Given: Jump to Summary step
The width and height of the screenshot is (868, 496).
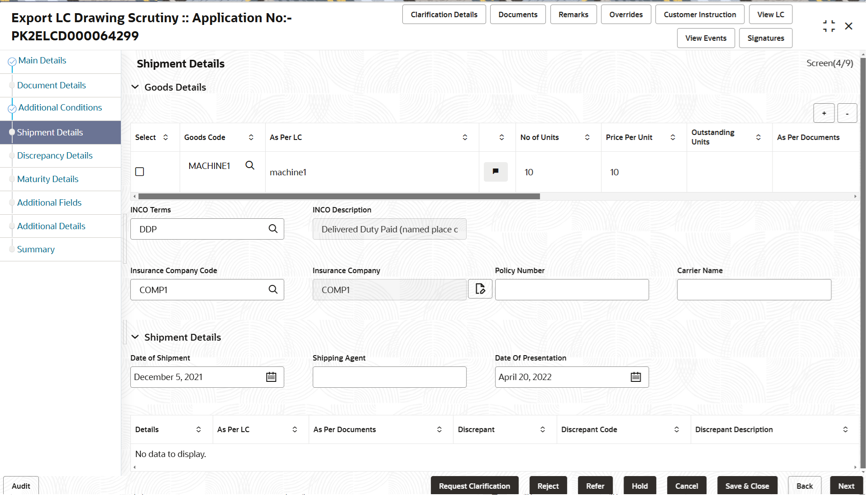Looking at the screenshot, I should [x=36, y=249].
